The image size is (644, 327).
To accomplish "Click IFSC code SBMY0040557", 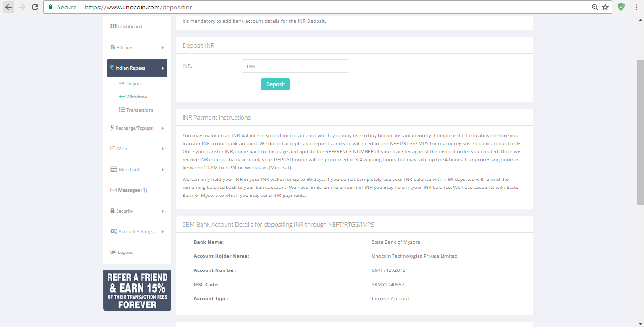I will pos(388,285).
